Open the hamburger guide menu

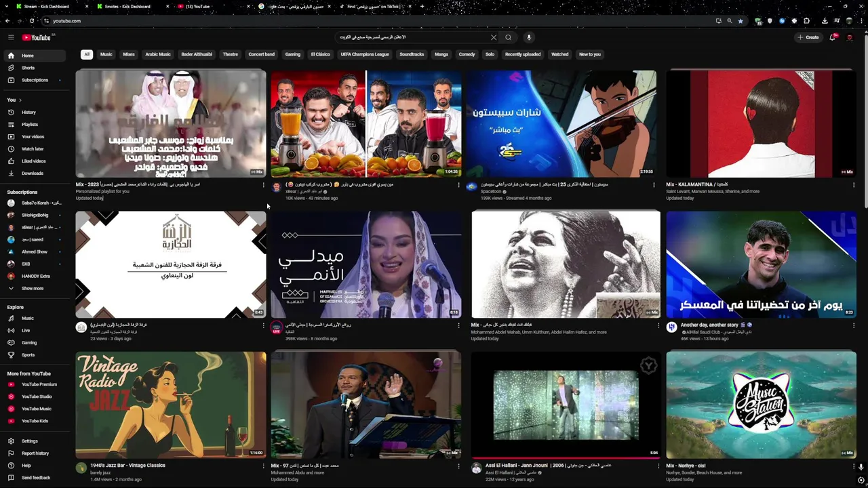(11, 37)
